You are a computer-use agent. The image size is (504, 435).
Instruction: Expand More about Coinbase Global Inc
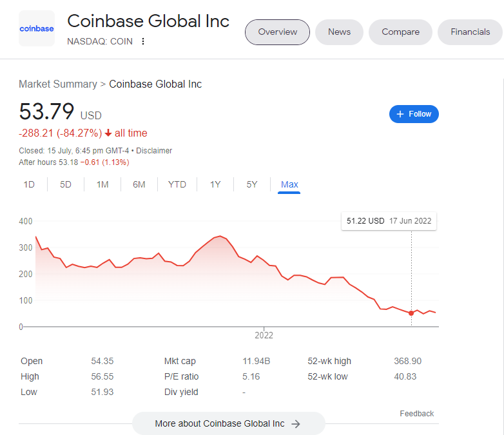tap(228, 423)
